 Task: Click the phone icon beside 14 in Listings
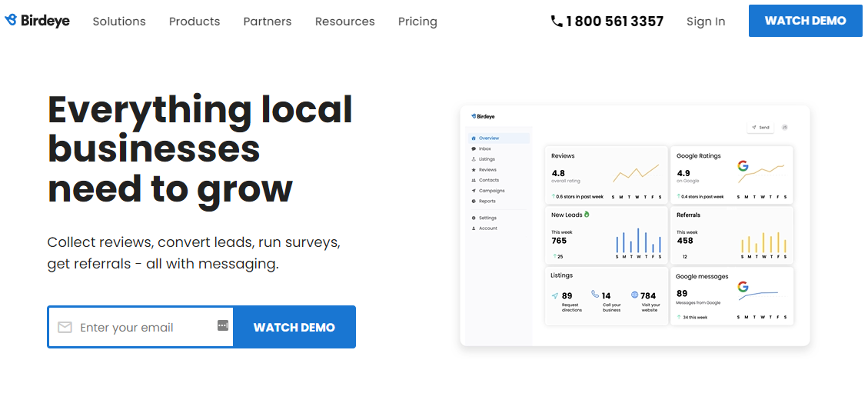point(595,294)
